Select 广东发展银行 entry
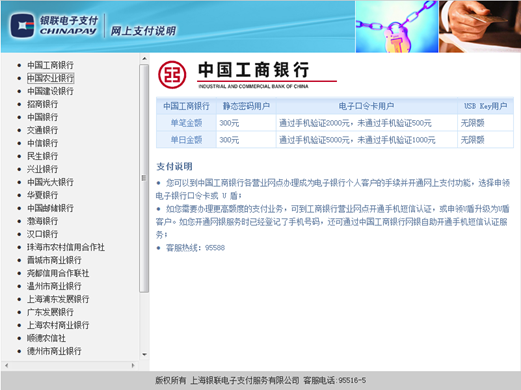 pyautogui.click(x=50, y=312)
